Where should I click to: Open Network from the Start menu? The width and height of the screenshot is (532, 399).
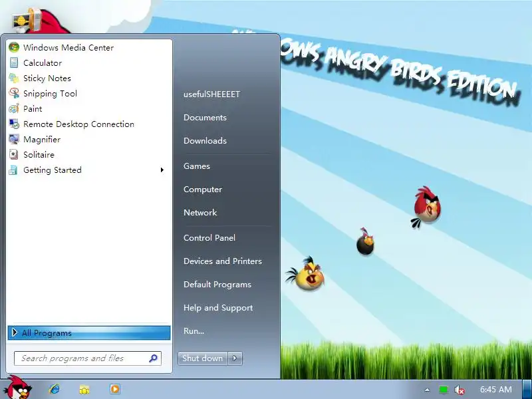pos(200,212)
